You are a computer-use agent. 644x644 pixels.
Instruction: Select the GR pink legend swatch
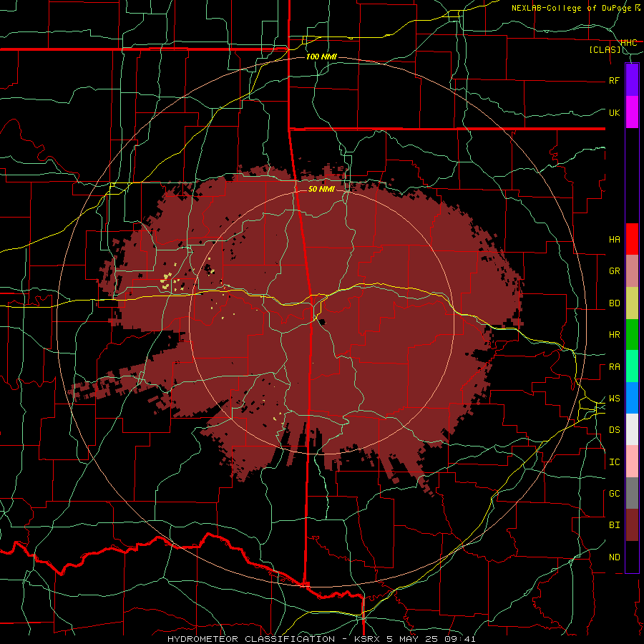click(x=632, y=271)
